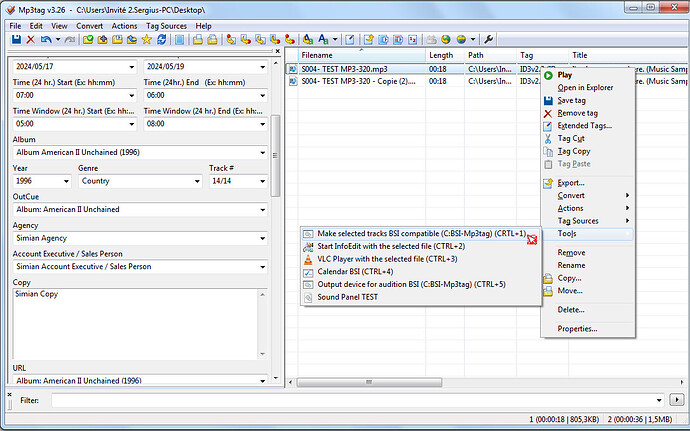This screenshot has width=690, height=431.
Task: Click the Calendar BSI checkbox-style icon
Action: 308,272
